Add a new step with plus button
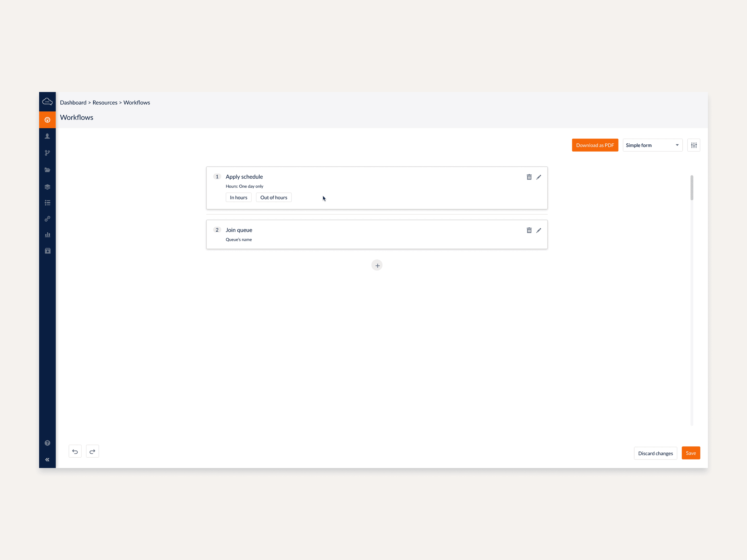 coord(377,265)
